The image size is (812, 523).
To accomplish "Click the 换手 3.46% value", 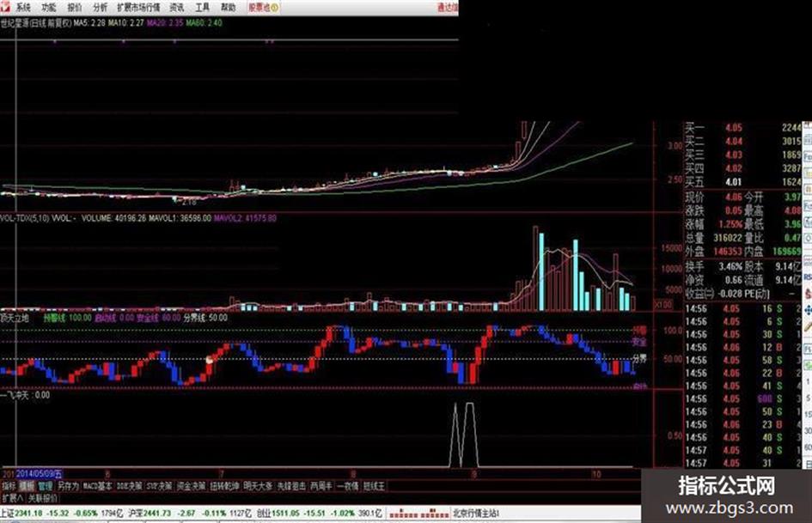I will (730, 267).
